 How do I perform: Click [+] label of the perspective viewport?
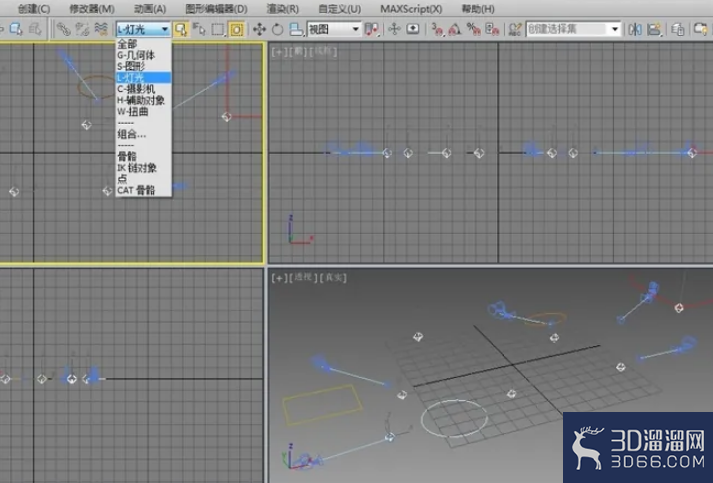pos(279,277)
